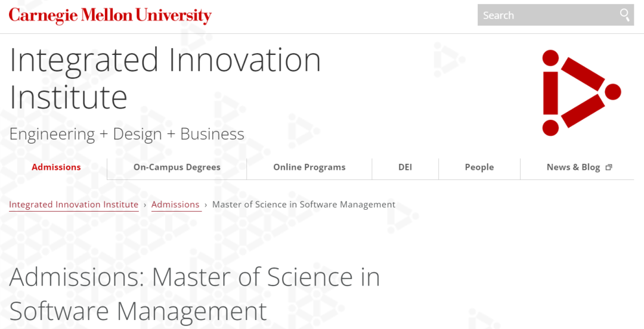
Task: Click the first breadcrumb separator arrow
Action: tap(145, 204)
